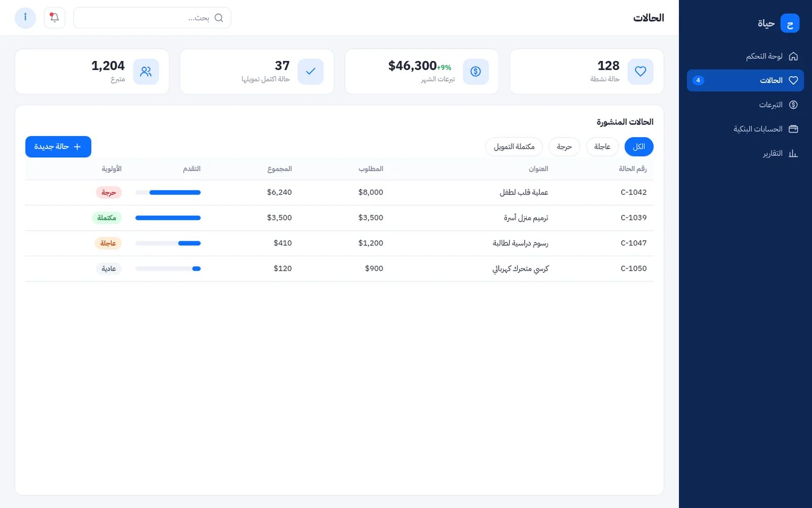Filter by مكتملة التمويل
The height and width of the screenshot is (508, 812).
coord(514,147)
